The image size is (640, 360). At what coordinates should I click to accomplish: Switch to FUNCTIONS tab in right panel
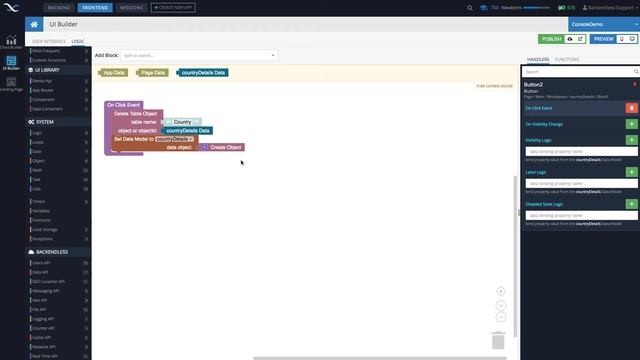[x=567, y=60]
